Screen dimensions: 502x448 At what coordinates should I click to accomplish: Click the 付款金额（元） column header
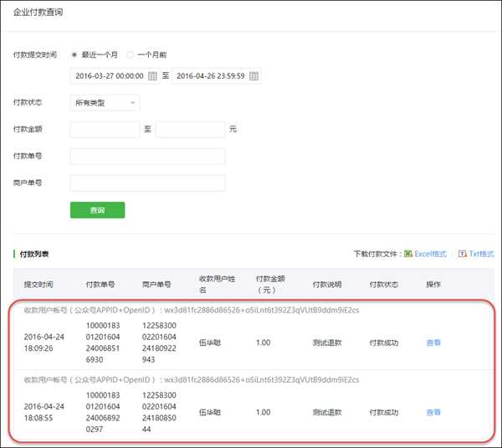click(x=270, y=284)
